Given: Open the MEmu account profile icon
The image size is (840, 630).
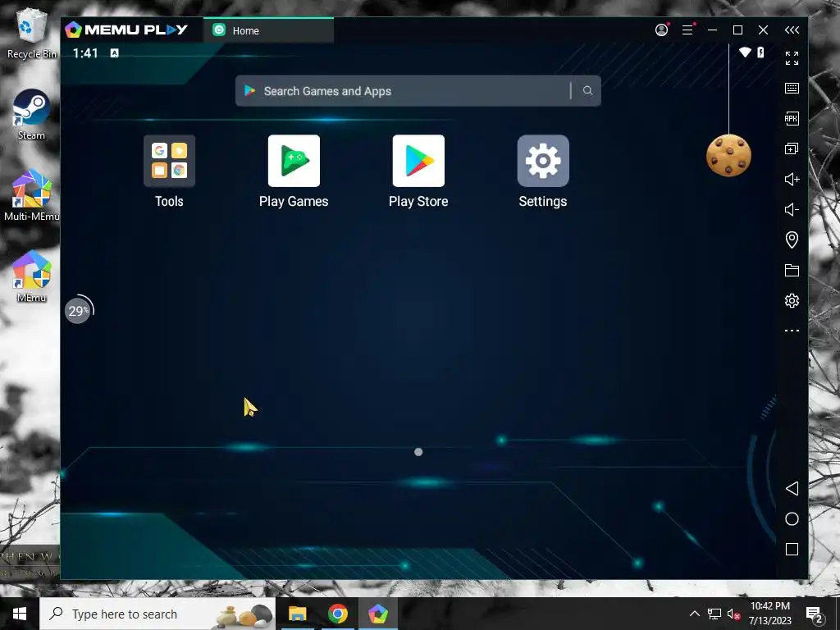Looking at the screenshot, I should coord(662,30).
